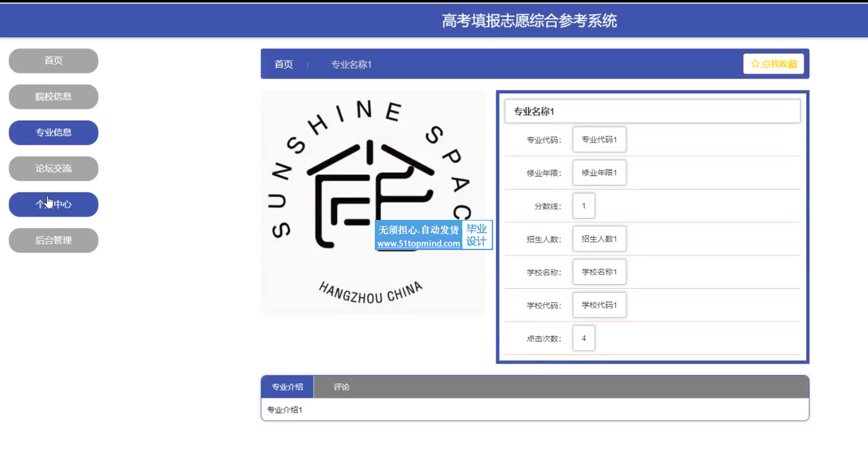Click the 学校代码: label

pyautogui.click(x=544, y=306)
